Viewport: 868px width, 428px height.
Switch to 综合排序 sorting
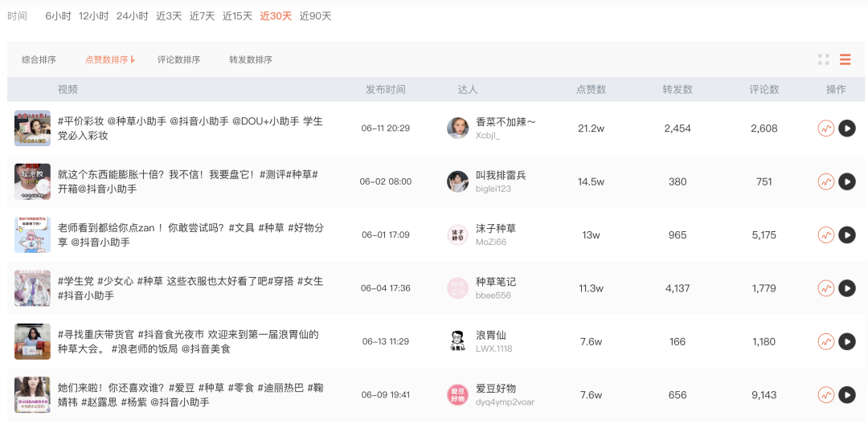(x=39, y=59)
